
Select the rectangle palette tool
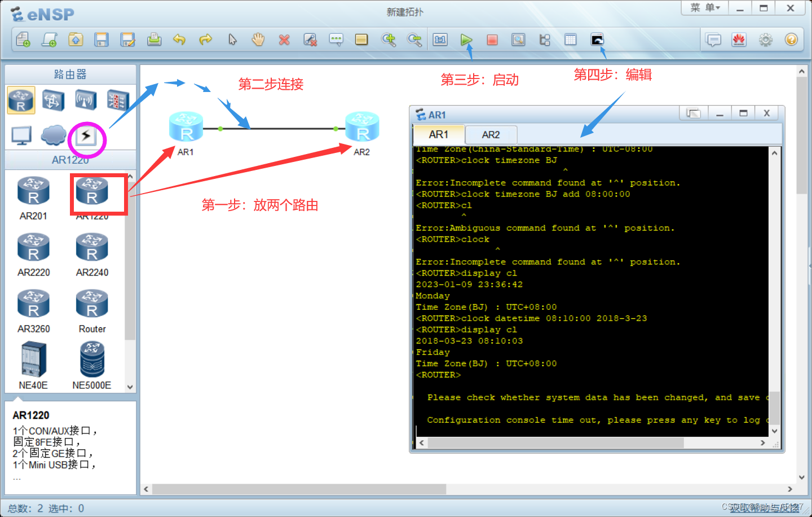pyautogui.click(x=361, y=40)
